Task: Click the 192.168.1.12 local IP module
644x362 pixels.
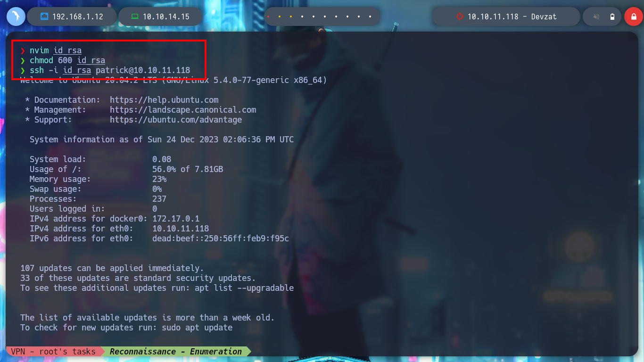Action: point(72,16)
